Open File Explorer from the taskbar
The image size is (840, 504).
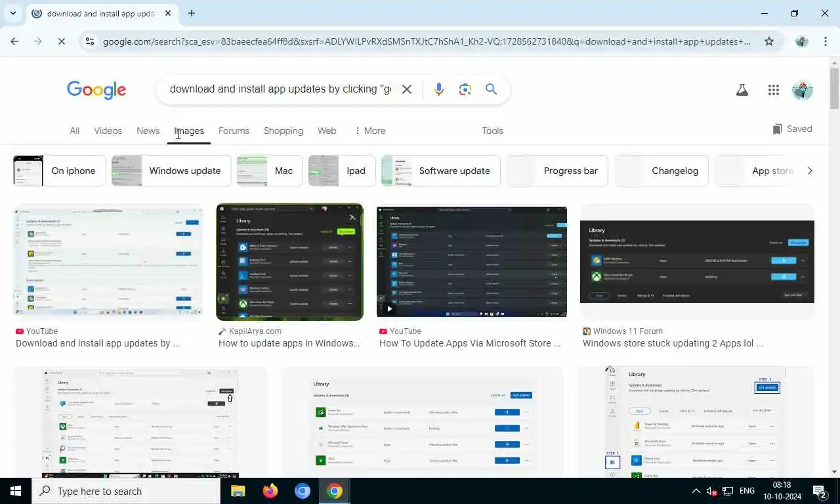click(238, 491)
